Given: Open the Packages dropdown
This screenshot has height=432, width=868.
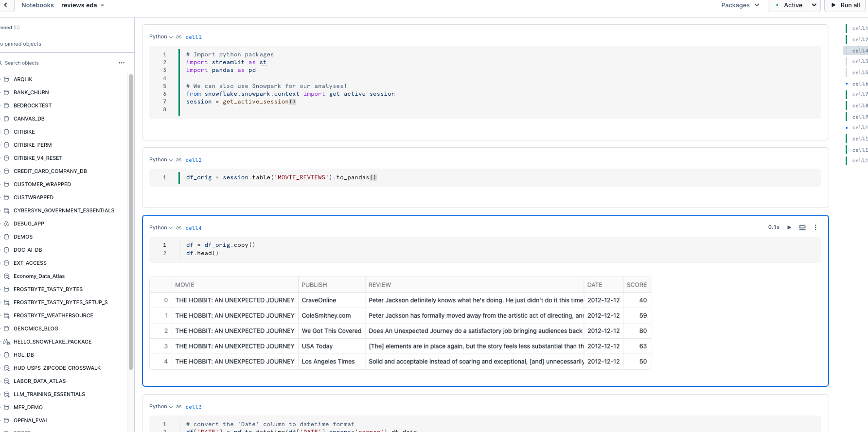Looking at the screenshot, I should 740,5.
